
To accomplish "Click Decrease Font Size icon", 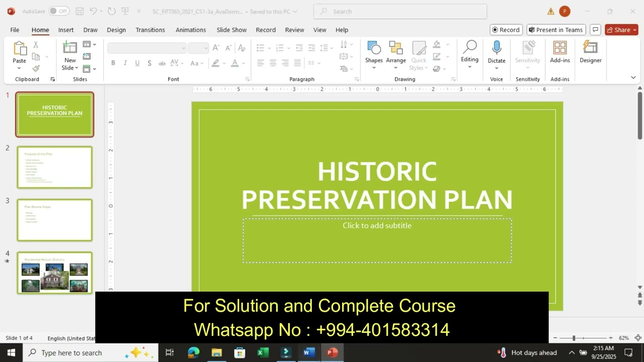I will coord(228,48).
